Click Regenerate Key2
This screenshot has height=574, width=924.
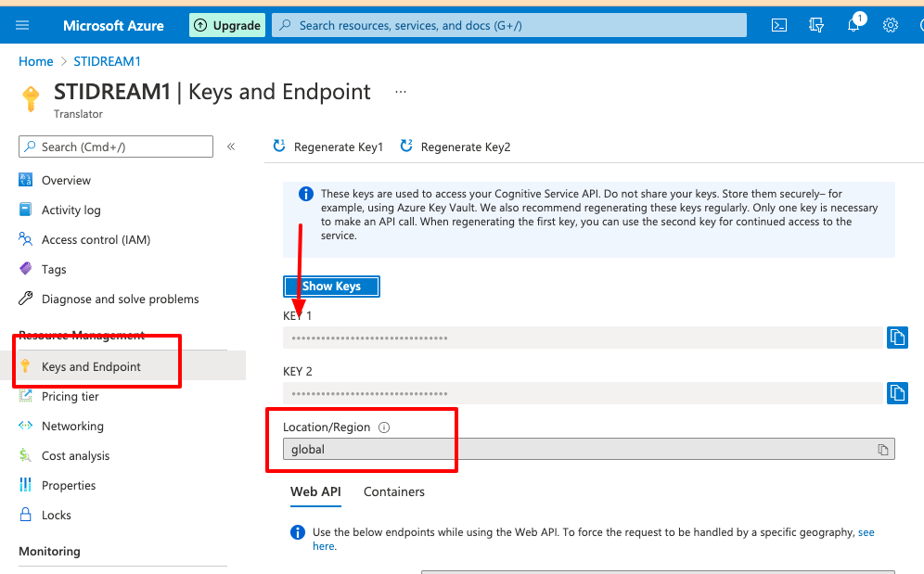455,147
